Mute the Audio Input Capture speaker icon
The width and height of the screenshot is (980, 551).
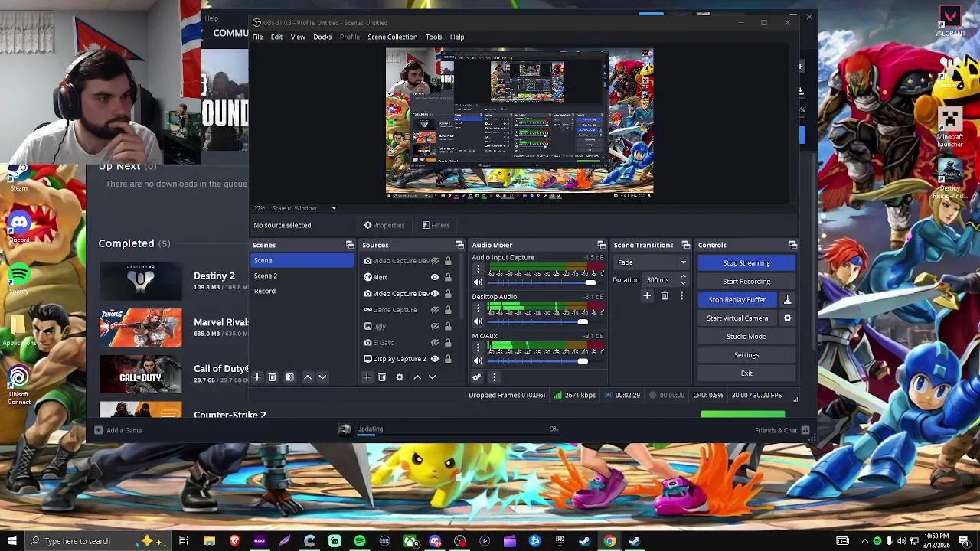coord(479,283)
